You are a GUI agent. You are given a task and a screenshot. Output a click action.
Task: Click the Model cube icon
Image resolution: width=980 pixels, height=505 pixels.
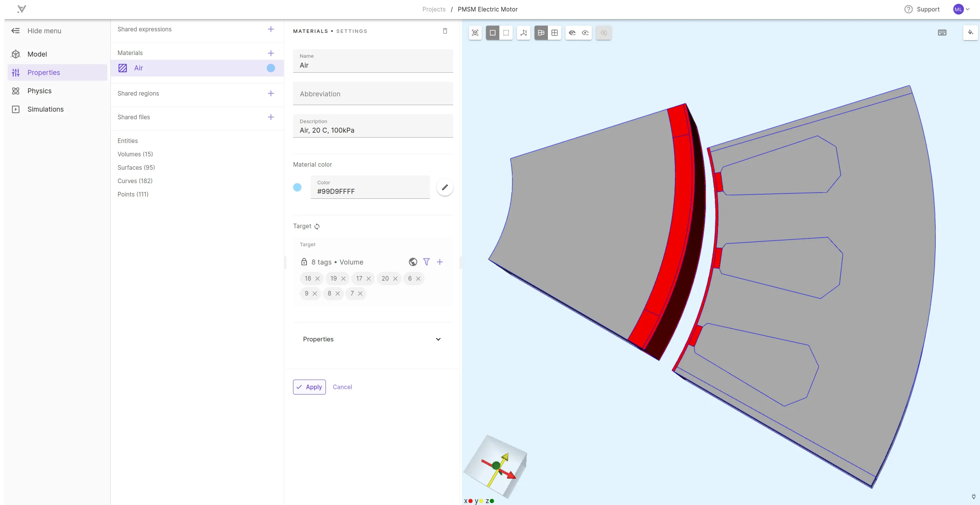pyautogui.click(x=16, y=54)
